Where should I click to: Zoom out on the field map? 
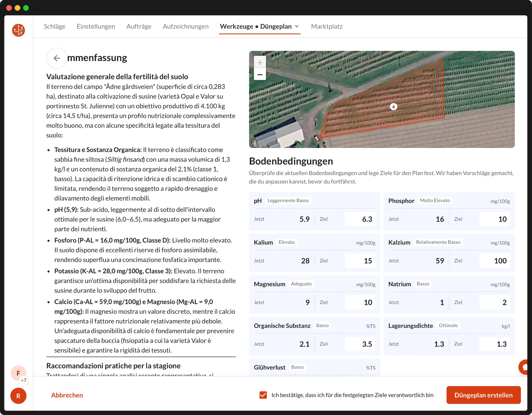click(x=260, y=74)
